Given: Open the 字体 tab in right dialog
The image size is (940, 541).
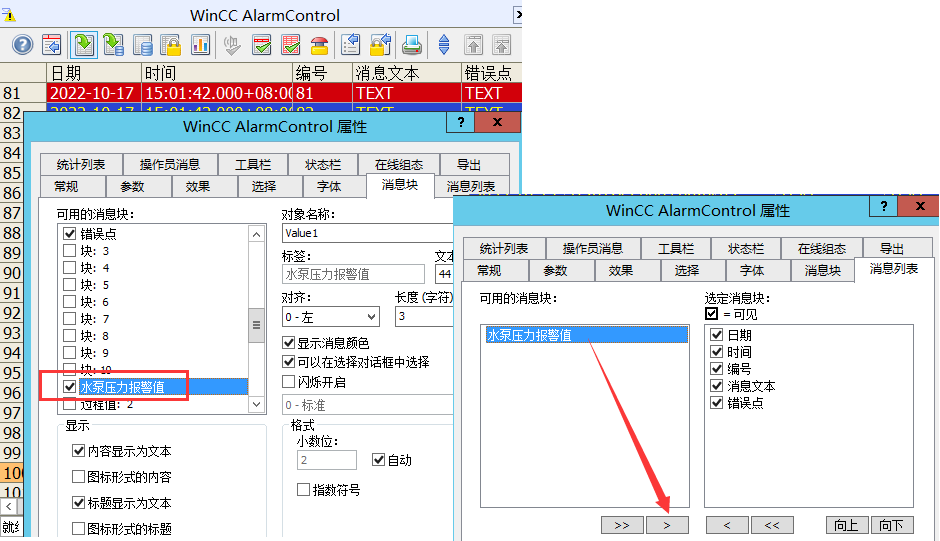Looking at the screenshot, I should click(752, 270).
